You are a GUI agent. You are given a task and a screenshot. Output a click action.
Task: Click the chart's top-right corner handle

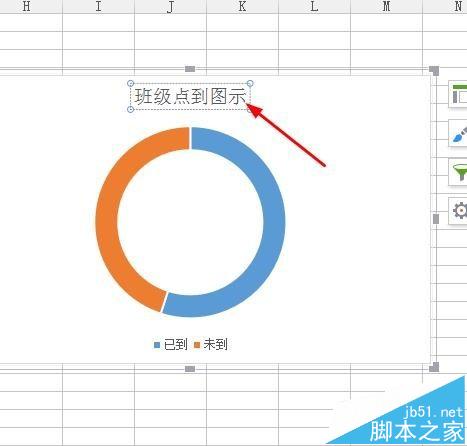434,71
